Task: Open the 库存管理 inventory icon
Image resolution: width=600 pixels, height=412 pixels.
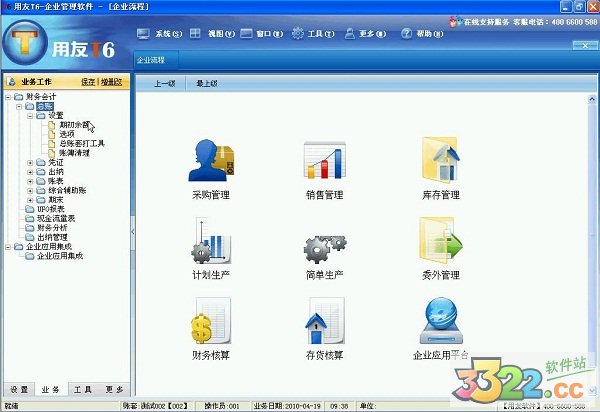Action: point(440,160)
